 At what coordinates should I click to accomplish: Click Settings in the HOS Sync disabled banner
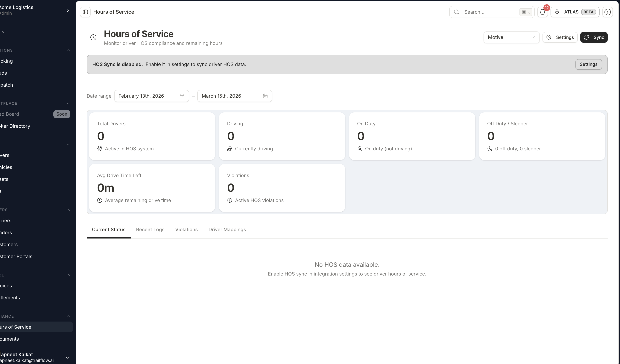588,64
